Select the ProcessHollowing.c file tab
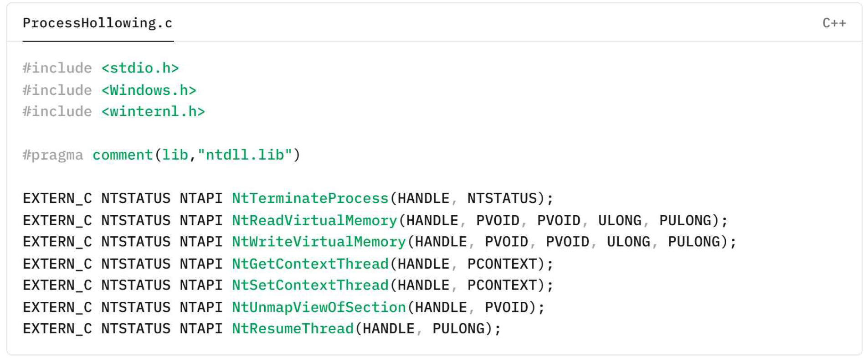This screenshot has height=363, width=868. [x=98, y=23]
